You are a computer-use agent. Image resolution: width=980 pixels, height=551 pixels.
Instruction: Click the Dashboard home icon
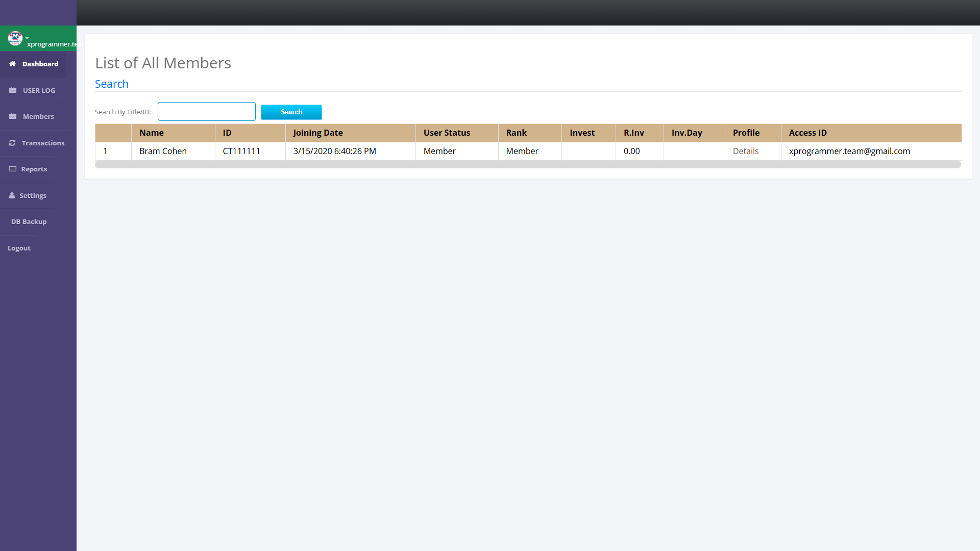pyautogui.click(x=12, y=64)
